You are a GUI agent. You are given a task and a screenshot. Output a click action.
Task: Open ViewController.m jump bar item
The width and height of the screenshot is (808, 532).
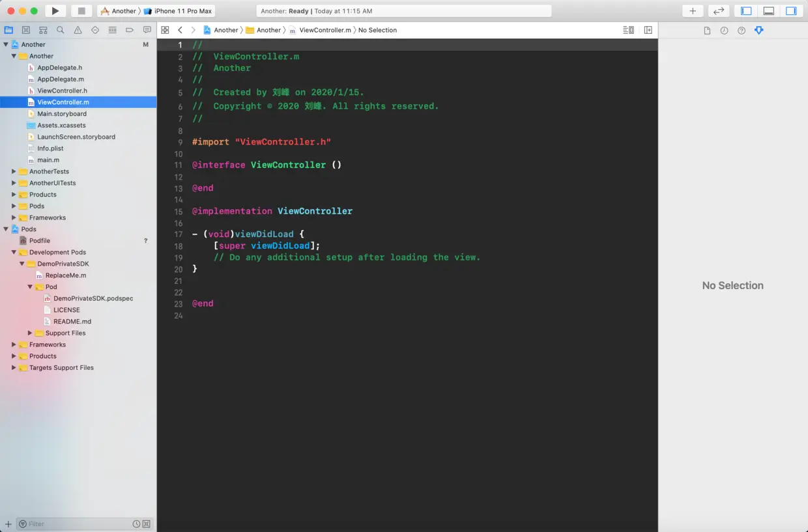320,30
